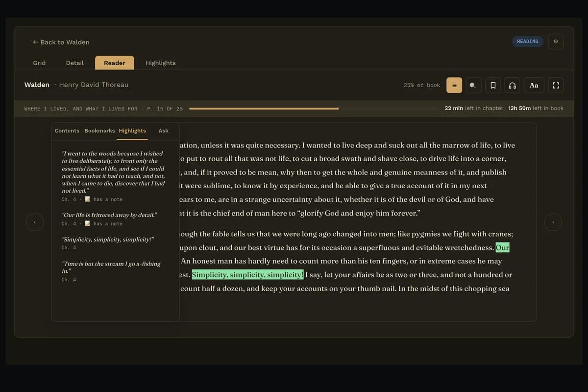Open the Bookmarks tab in the side panel
Image resolution: width=588 pixels, height=392 pixels.
click(99, 131)
